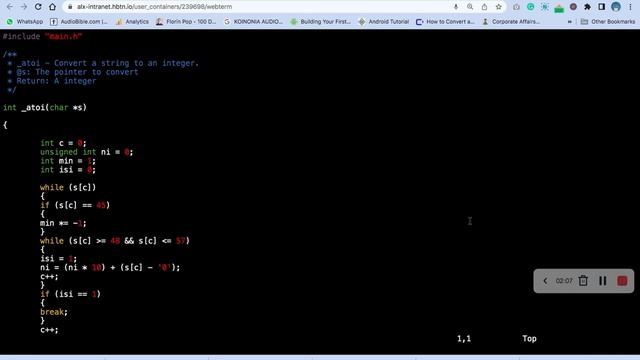
Task: Open the gray camera extension icon
Action: tap(516, 7)
